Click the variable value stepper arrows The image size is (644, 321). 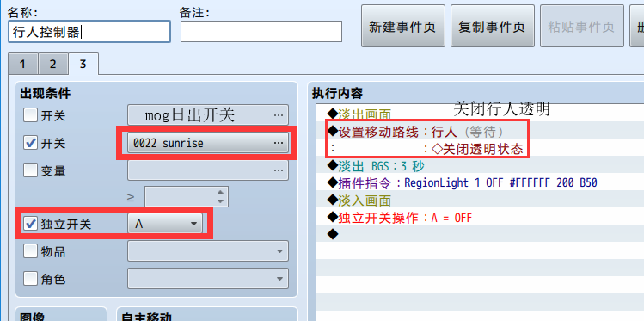coord(221,197)
